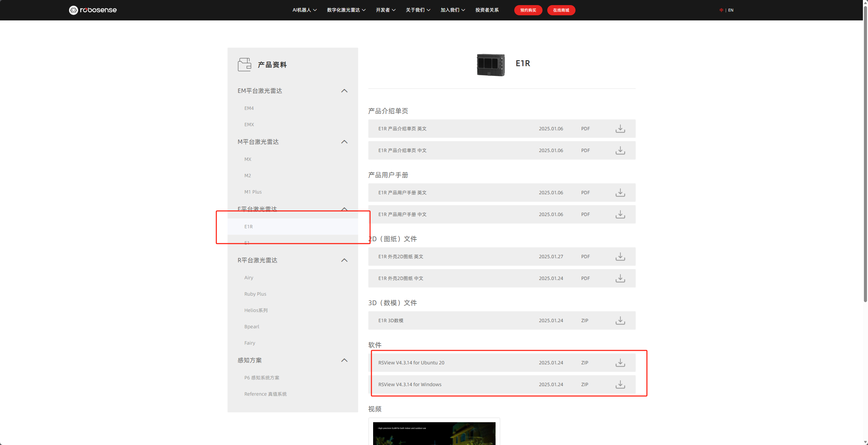
Task: Click the RoboSense logo
Action: tap(93, 10)
